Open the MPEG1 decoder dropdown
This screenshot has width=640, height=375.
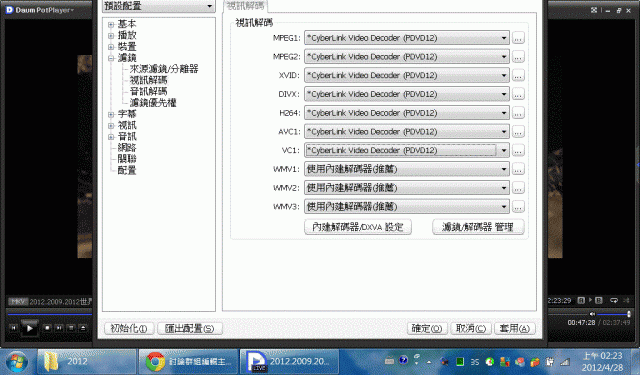click(x=407, y=38)
